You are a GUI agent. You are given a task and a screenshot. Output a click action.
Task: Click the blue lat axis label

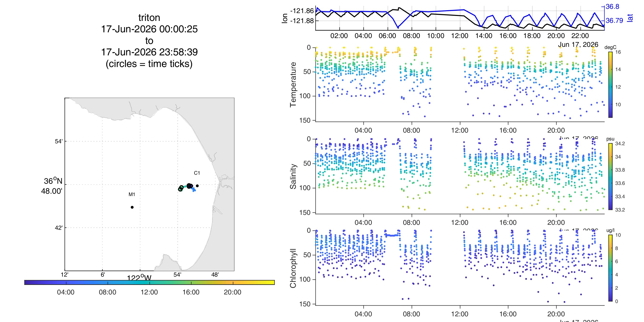630,18
